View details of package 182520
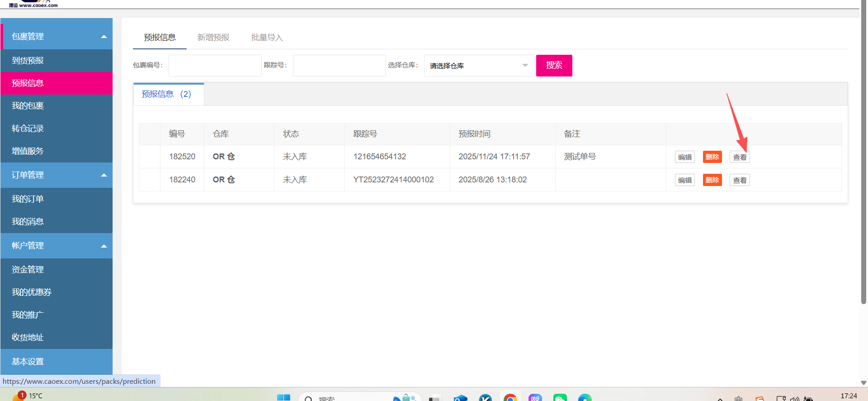Image resolution: width=868 pixels, height=401 pixels. (740, 157)
